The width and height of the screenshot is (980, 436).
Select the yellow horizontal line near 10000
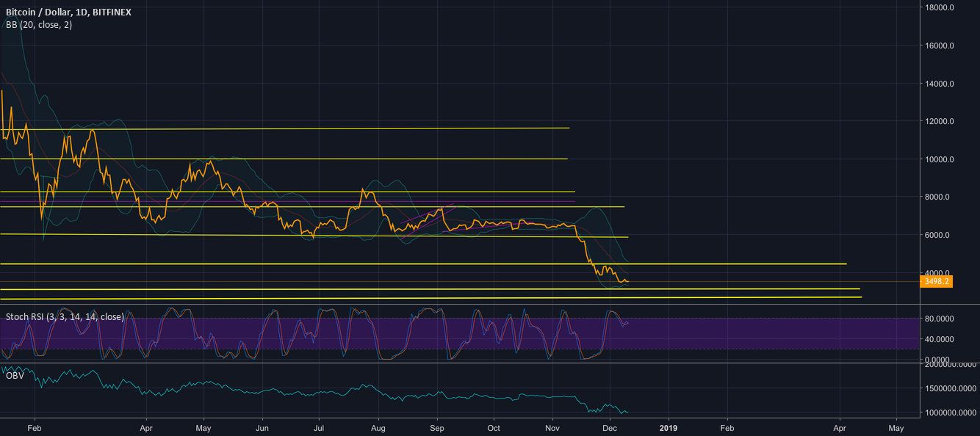click(294, 158)
